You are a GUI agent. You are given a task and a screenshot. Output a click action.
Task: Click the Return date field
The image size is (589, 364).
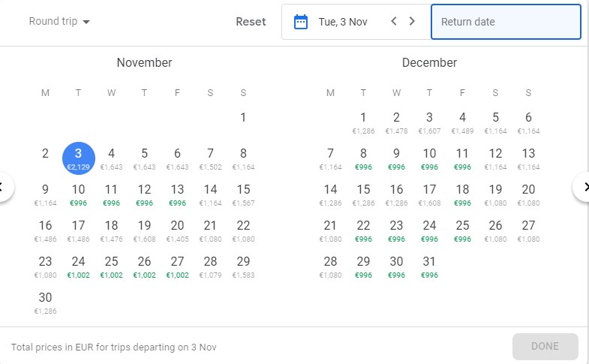tap(506, 22)
